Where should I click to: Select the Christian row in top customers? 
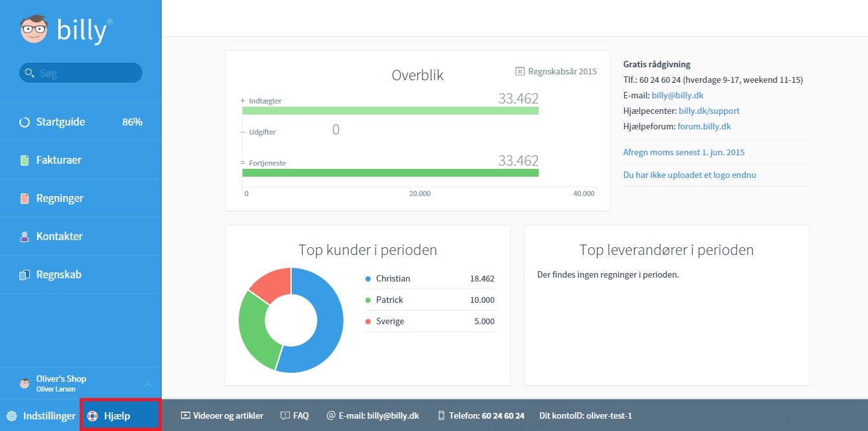429,278
